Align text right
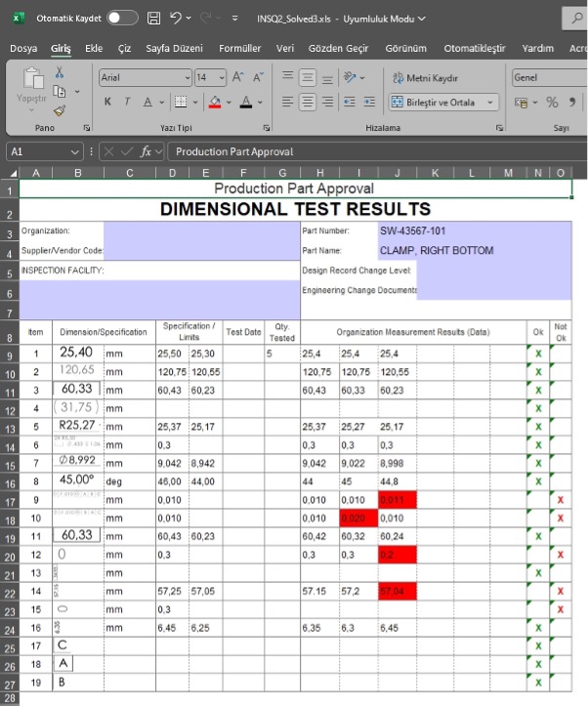This screenshot has width=588, height=707. click(327, 102)
